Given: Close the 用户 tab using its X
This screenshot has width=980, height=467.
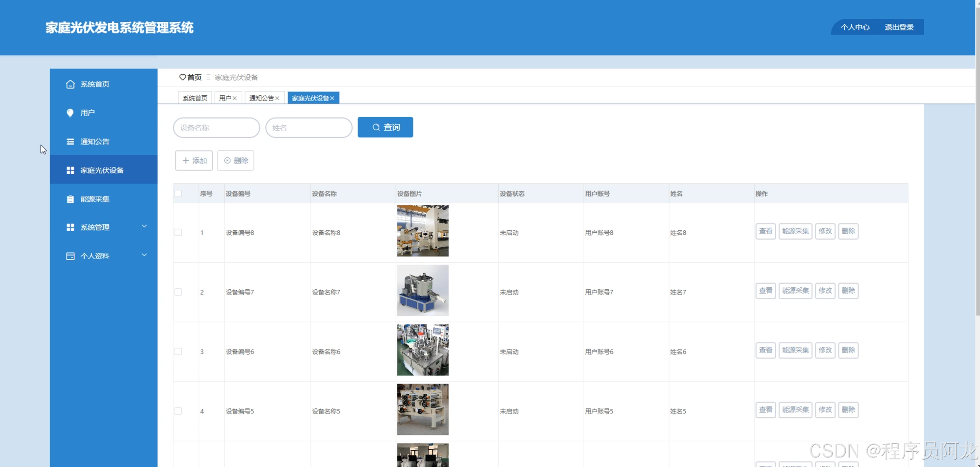Looking at the screenshot, I should pos(235,98).
